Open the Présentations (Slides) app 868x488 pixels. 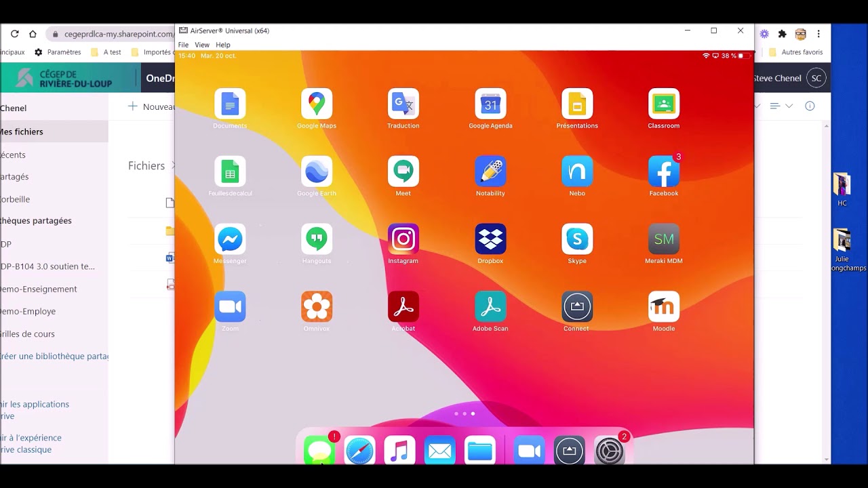[577, 104]
